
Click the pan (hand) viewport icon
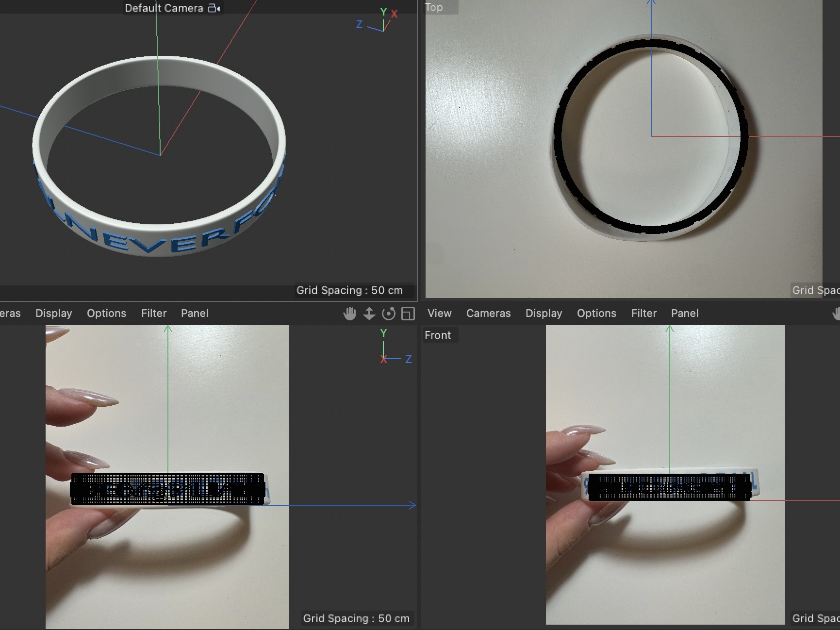pyautogui.click(x=349, y=314)
